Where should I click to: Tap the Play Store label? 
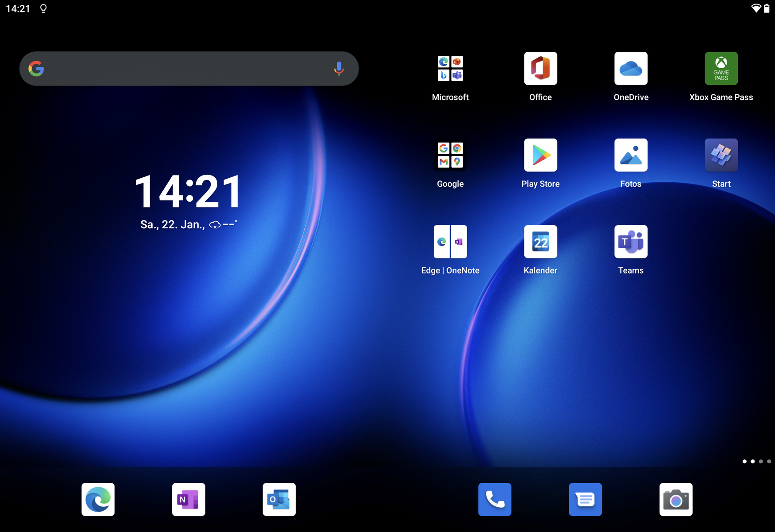[x=540, y=184]
